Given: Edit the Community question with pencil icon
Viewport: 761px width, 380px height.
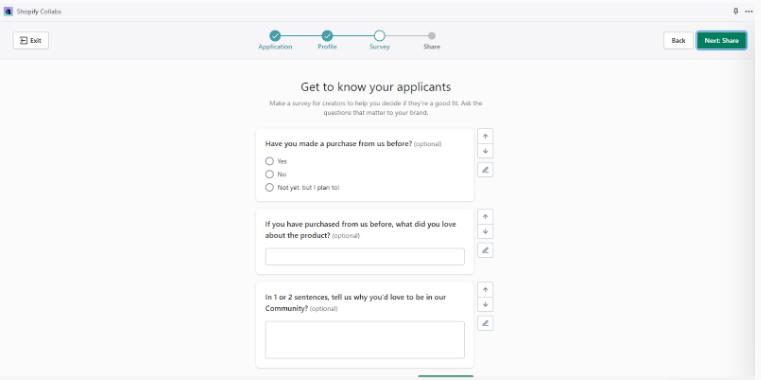Looking at the screenshot, I should pos(485,323).
